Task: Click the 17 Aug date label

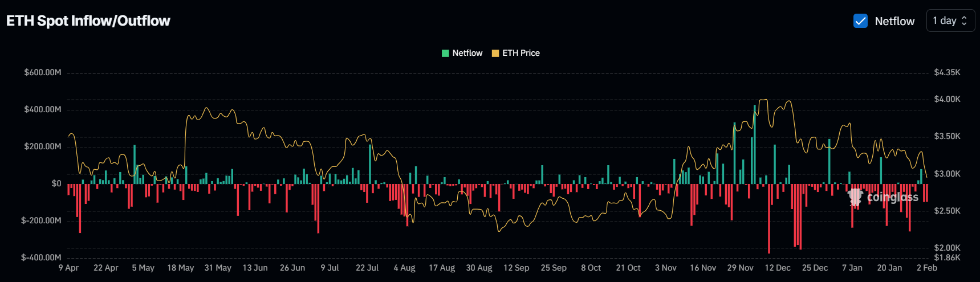Action: (442, 268)
